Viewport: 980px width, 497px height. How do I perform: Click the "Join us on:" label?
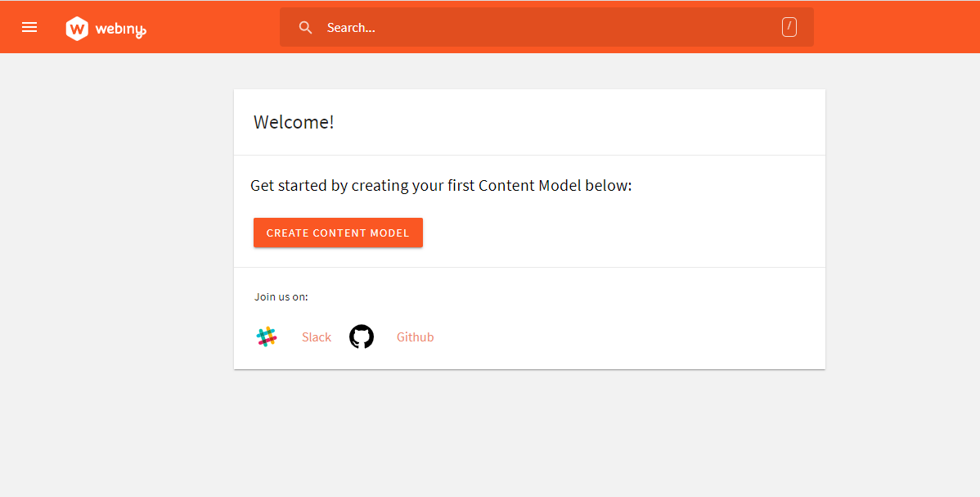281,296
